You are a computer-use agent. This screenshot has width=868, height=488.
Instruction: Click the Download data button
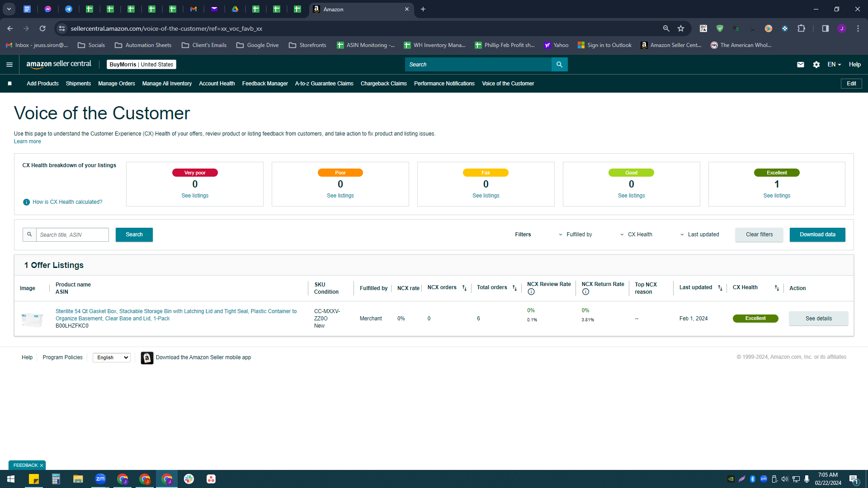tap(817, 235)
